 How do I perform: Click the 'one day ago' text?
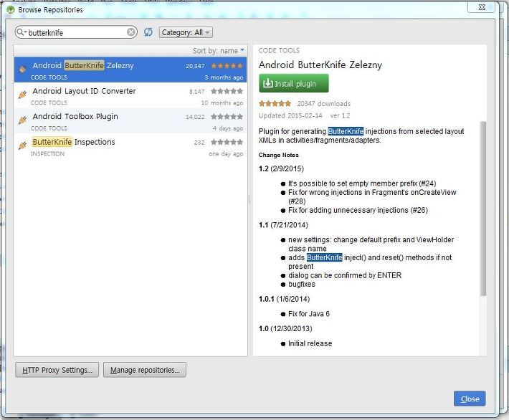tap(226, 154)
